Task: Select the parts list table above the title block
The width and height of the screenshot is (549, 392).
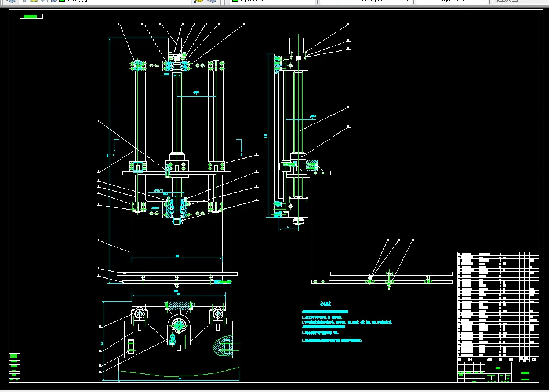Action: [x=498, y=307]
